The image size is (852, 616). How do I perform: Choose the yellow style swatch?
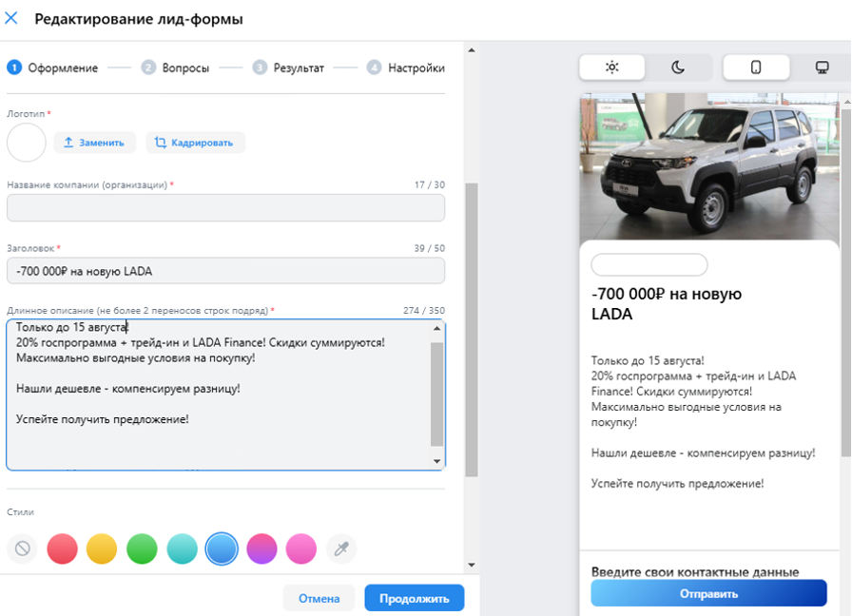pyautogui.click(x=102, y=549)
